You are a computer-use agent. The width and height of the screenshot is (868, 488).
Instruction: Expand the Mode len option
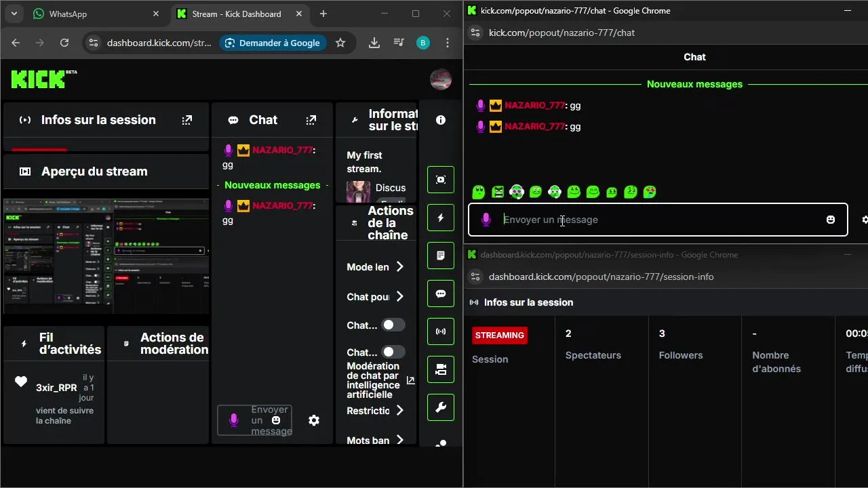pyautogui.click(x=375, y=267)
